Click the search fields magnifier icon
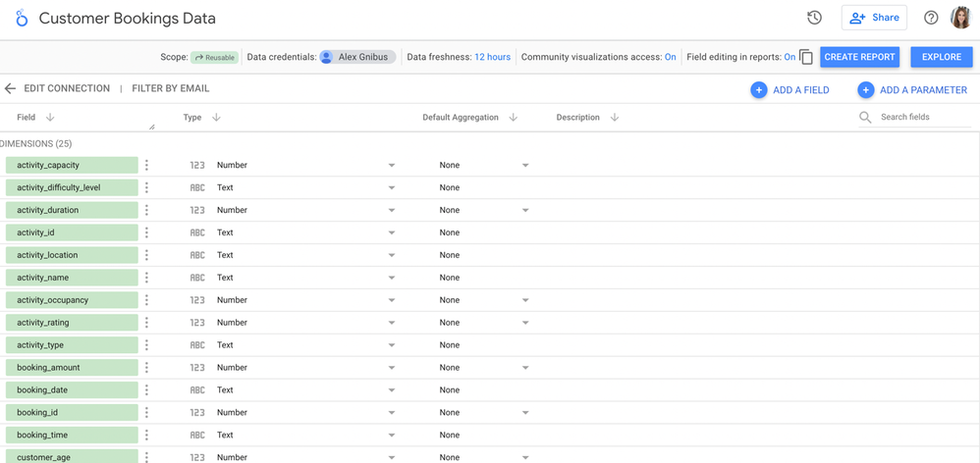 click(865, 118)
